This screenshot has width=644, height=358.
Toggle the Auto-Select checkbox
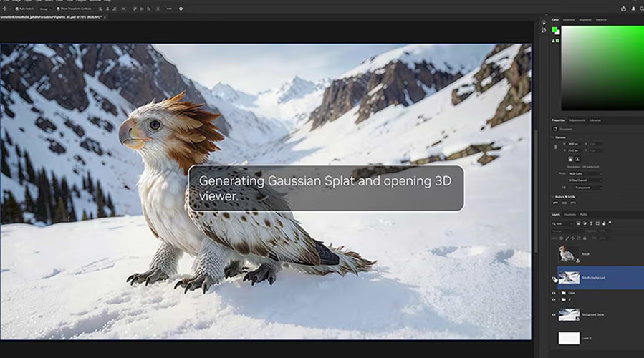click(17, 9)
